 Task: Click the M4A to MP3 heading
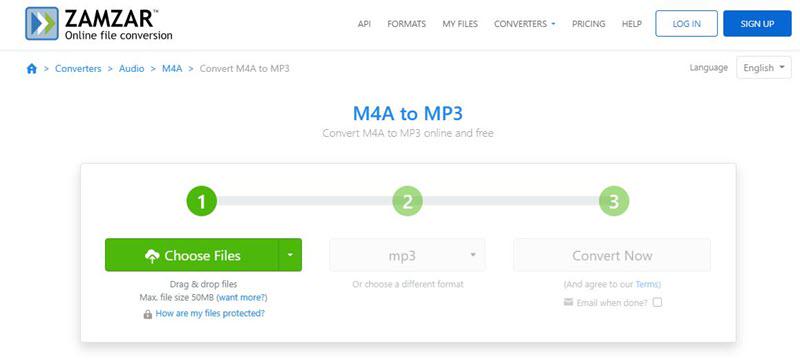click(x=408, y=113)
